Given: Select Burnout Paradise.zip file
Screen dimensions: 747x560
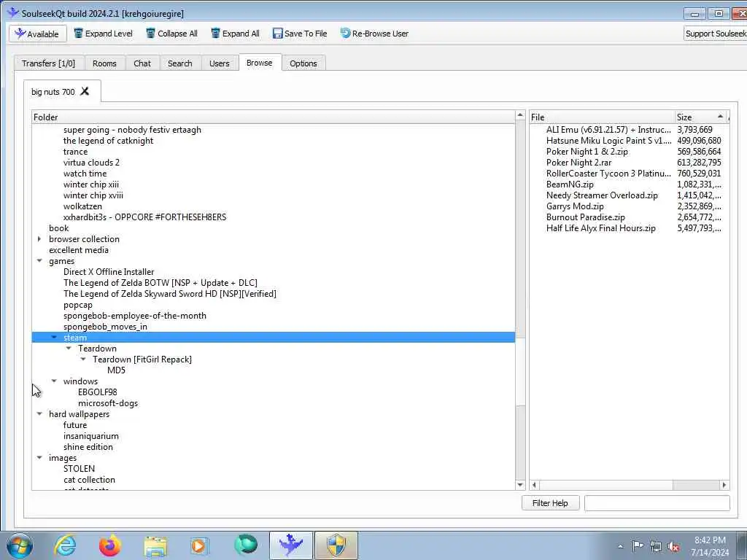Looking at the screenshot, I should tap(586, 217).
